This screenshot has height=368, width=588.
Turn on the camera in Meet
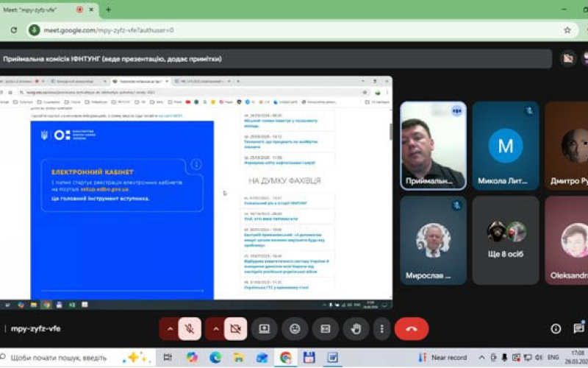(235, 329)
